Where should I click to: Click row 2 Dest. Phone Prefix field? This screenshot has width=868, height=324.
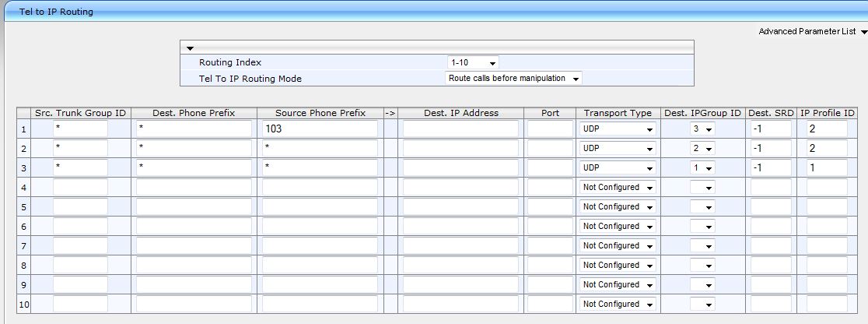point(194,148)
